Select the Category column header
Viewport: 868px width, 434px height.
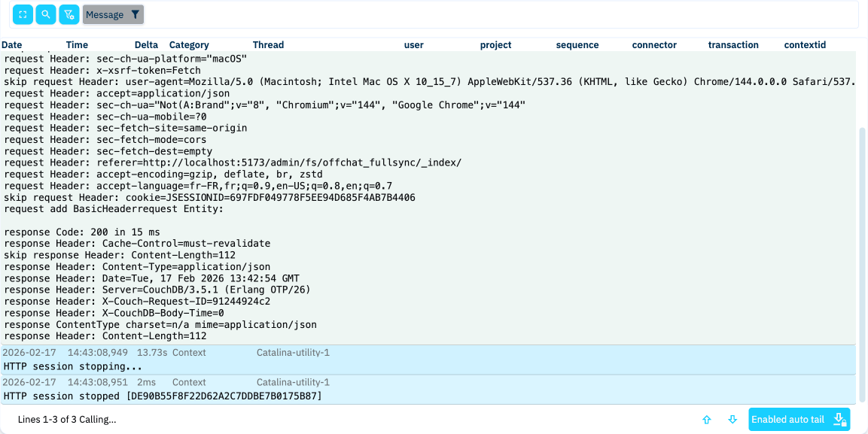[189, 45]
